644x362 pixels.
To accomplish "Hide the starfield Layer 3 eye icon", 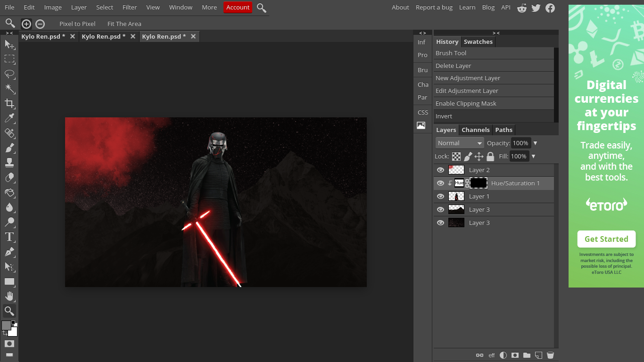I will tap(440, 222).
